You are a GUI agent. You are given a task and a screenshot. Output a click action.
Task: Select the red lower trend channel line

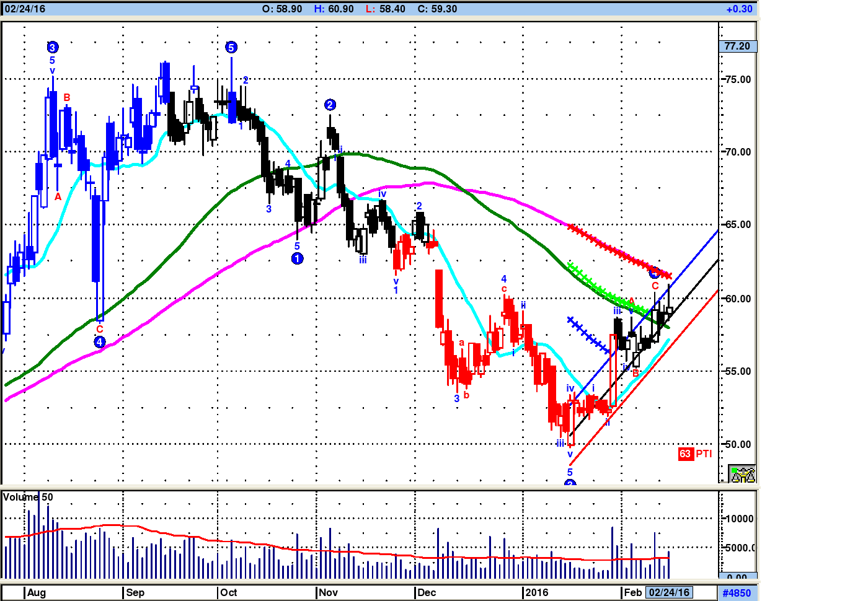(645, 377)
